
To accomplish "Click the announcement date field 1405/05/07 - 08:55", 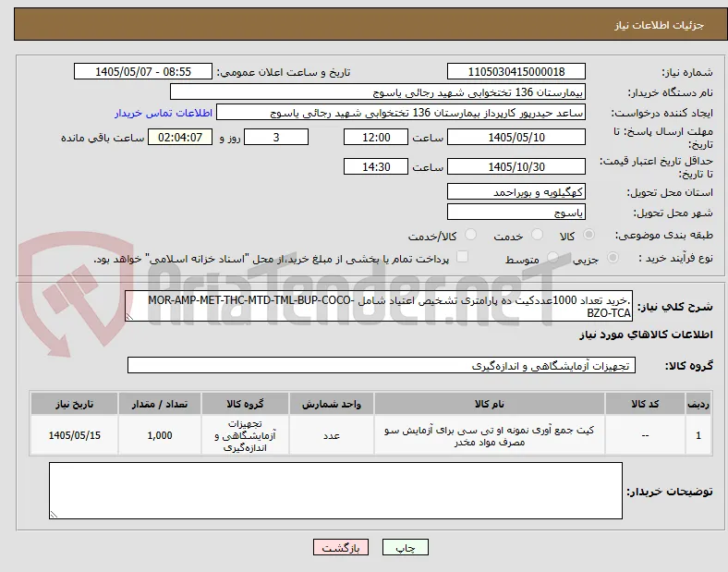I will [x=143, y=71].
